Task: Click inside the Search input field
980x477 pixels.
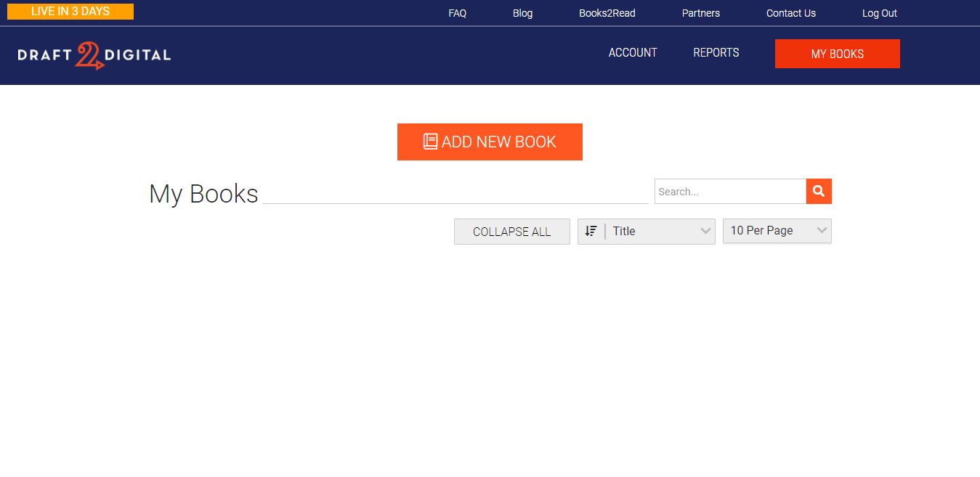Action: (x=726, y=191)
